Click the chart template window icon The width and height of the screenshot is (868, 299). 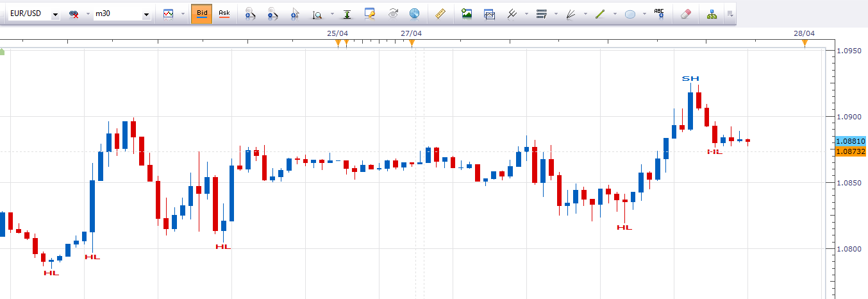(489, 13)
